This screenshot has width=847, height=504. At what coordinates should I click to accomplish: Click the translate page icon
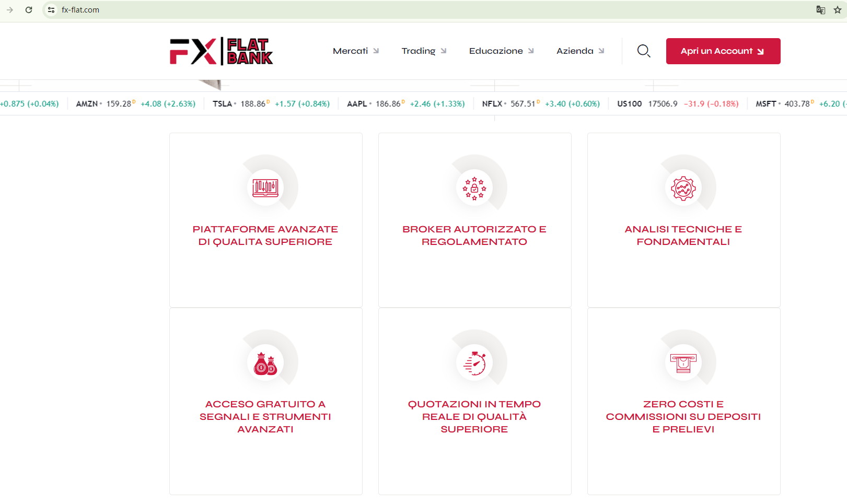[821, 10]
